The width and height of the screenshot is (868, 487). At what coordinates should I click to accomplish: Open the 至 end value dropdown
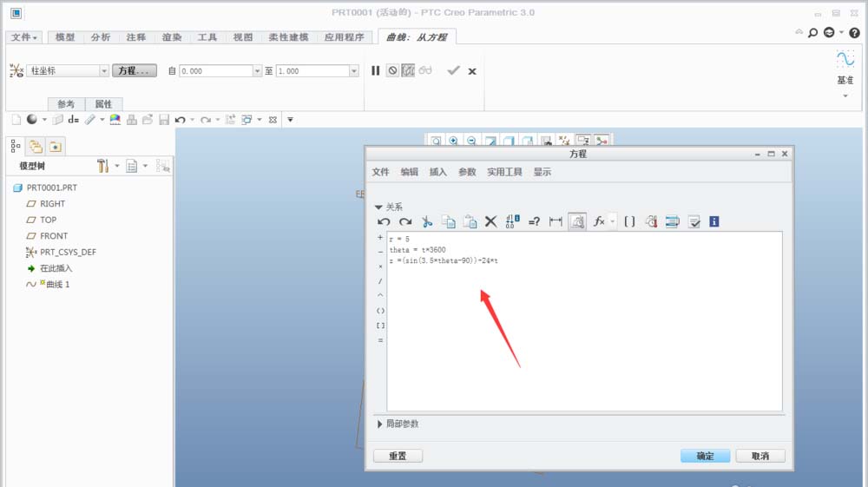point(354,71)
